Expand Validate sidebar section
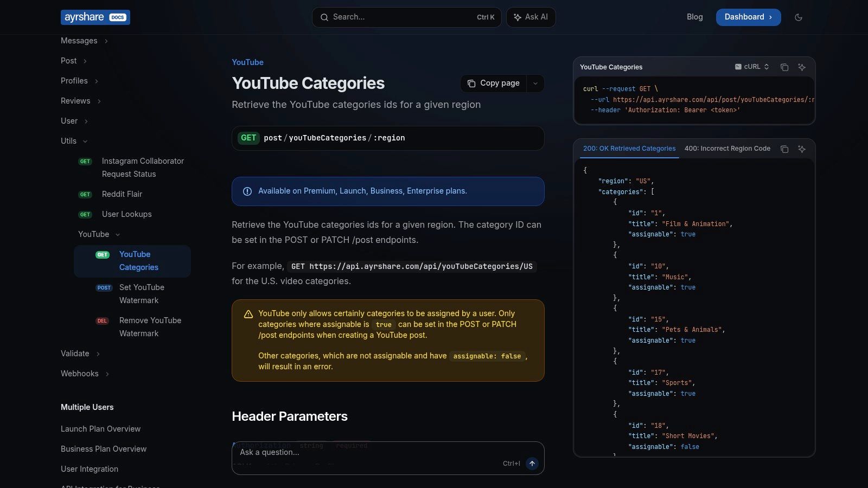 point(80,354)
